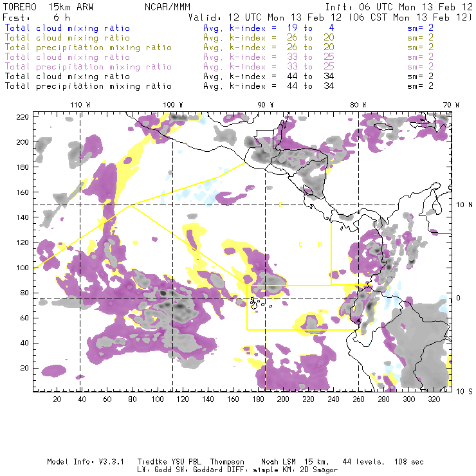Click the yellow 'E' marker on map

[x=281, y=205]
